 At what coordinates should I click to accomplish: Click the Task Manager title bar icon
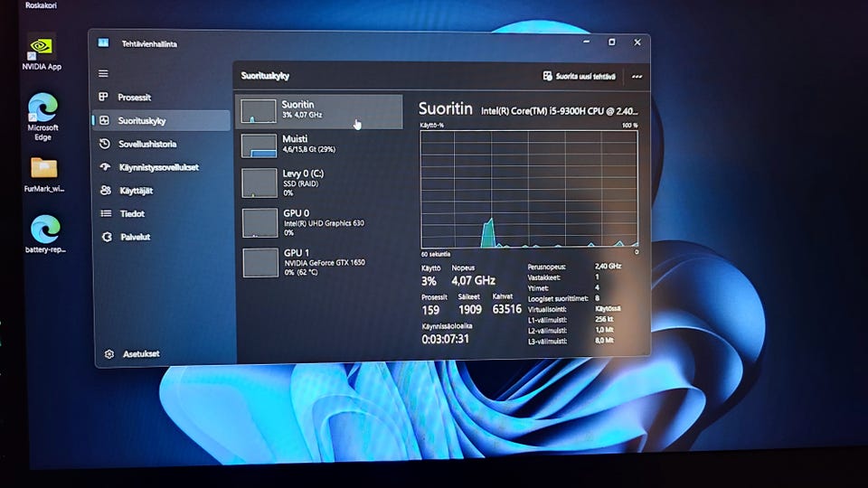click(x=103, y=42)
